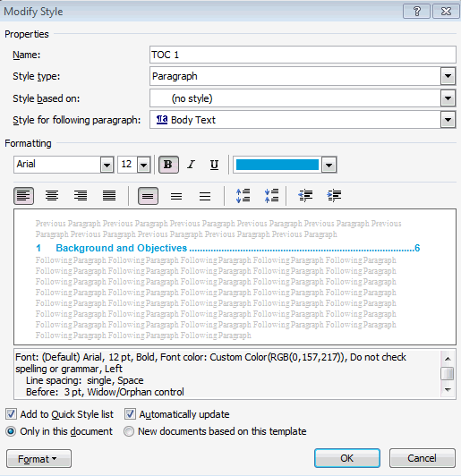Click the blue font color swatch
The width and height of the screenshot is (461, 476).
[277, 165]
